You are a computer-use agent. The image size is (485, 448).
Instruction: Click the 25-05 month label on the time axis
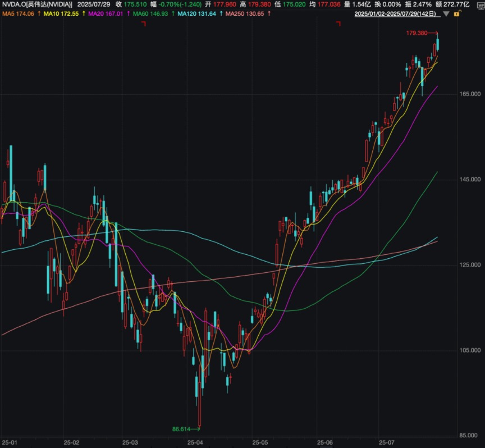(260, 443)
